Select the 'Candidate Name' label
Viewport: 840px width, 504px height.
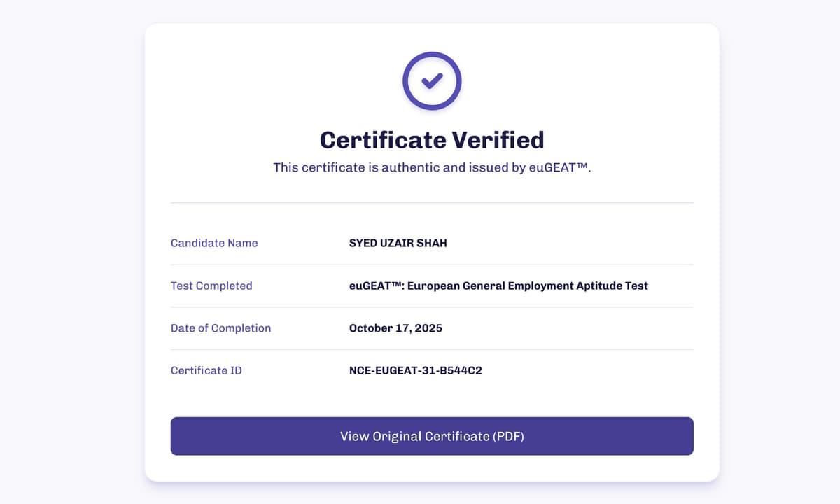(214, 243)
